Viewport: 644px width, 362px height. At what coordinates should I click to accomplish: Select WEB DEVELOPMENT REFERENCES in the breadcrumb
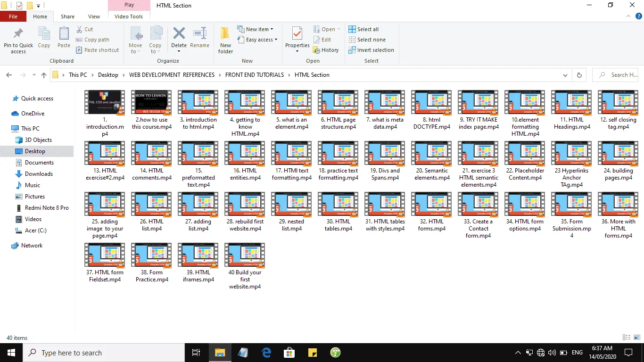(172, 75)
